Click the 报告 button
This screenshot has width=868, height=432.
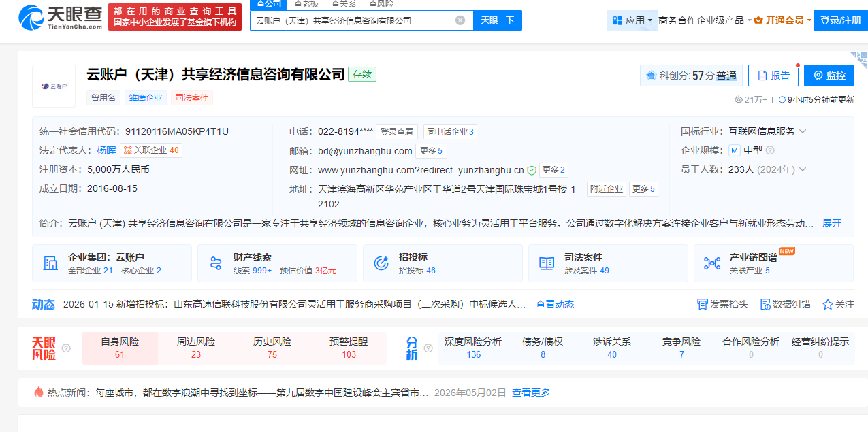point(773,76)
